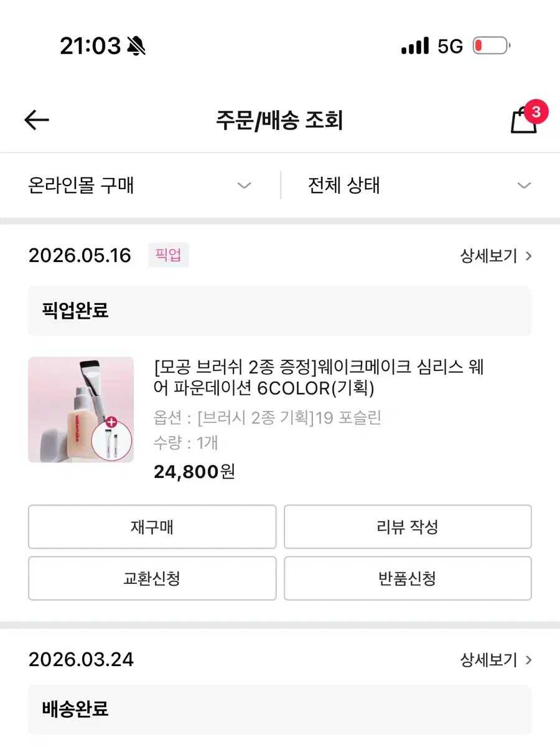Tap the 리뷰 작성 button
Viewport: 560px width, 747px height.
(408, 527)
